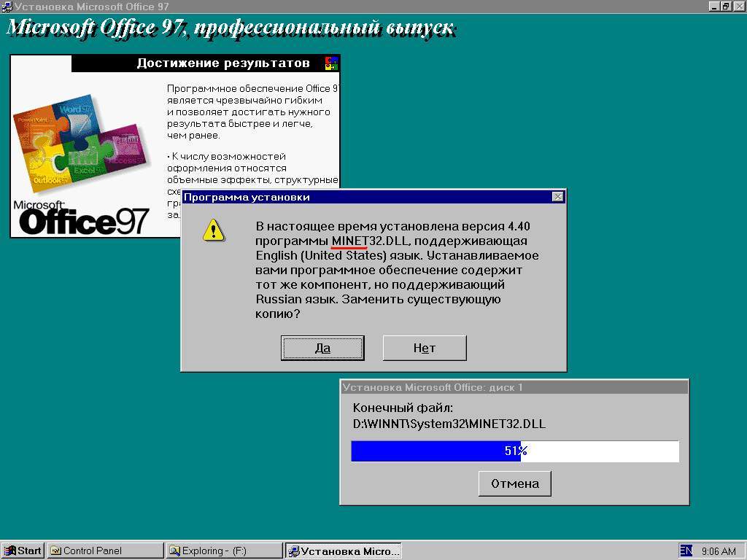
Task: Confirm replacement with the Да button
Action: [322, 348]
